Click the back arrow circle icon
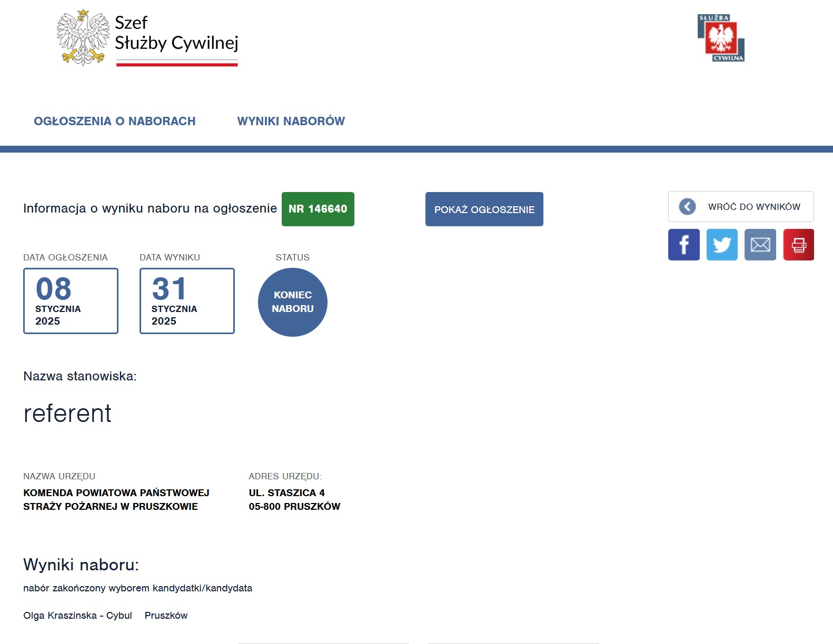This screenshot has height=644, width=833. click(x=687, y=207)
